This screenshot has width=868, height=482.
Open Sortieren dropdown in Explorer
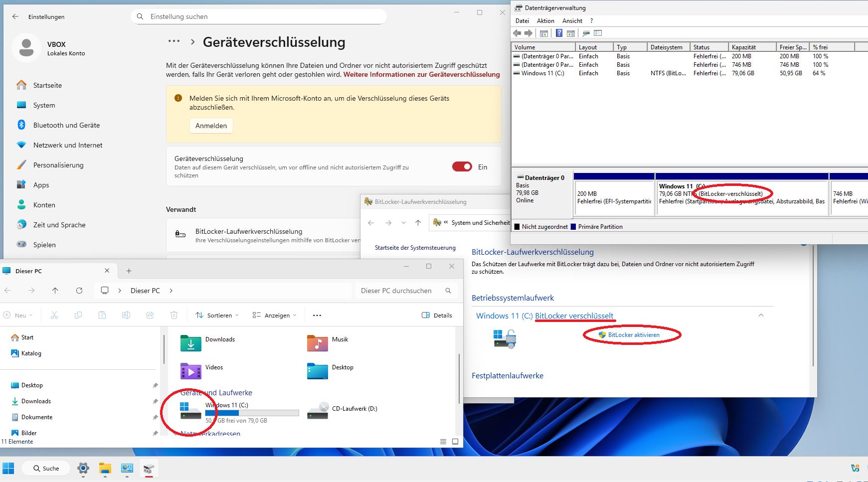tap(217, 315)
